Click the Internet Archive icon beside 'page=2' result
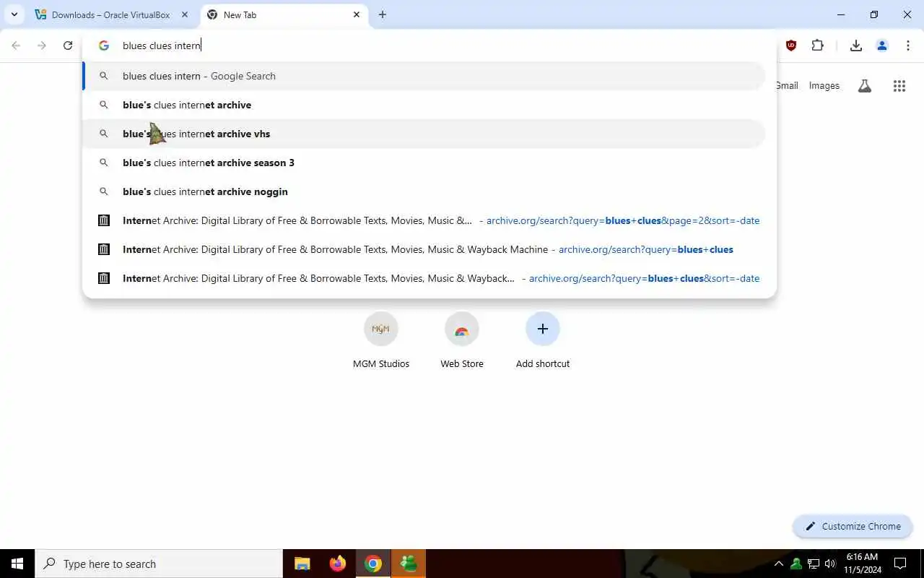The height and width of the screenshot is (578, 924). coord(104,220)
